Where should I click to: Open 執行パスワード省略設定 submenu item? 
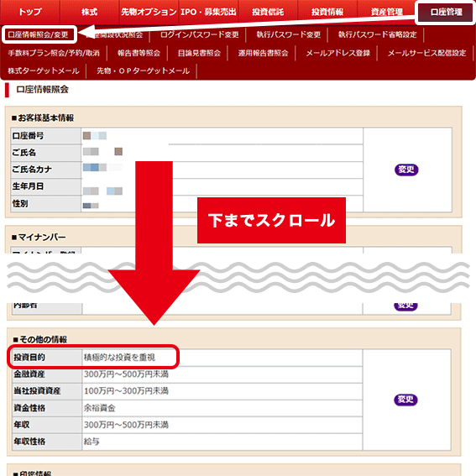click(377, 34)
